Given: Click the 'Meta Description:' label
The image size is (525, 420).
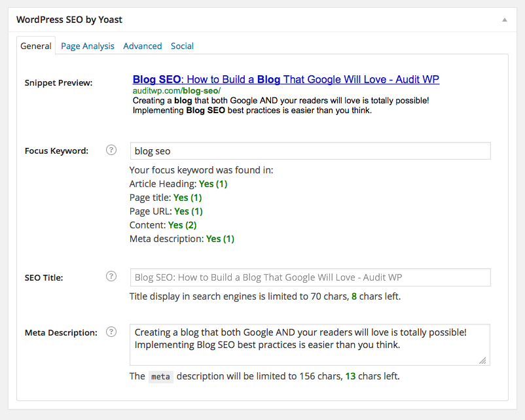Looking at the screenshot, I should click(x=61, y=332).
